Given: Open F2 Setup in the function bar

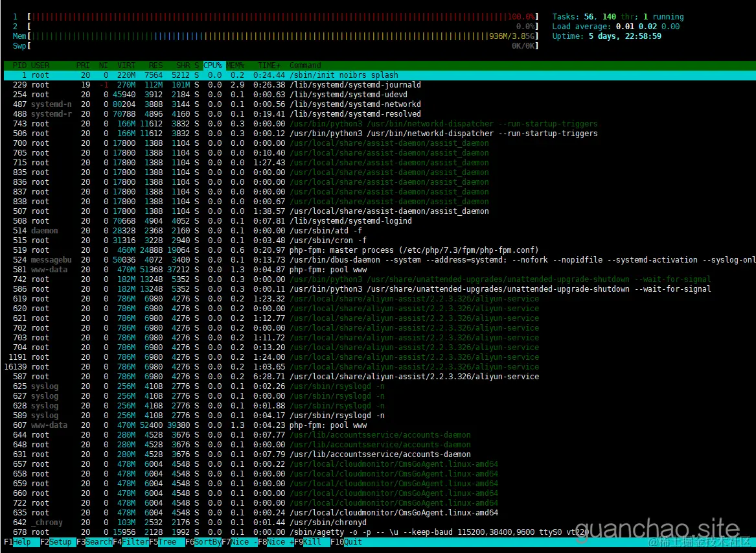Looking at the screenshot, I should coord(58,542).
